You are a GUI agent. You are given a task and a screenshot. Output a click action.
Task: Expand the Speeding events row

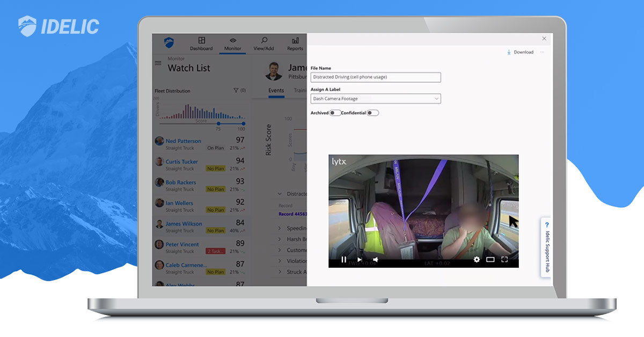280,228
